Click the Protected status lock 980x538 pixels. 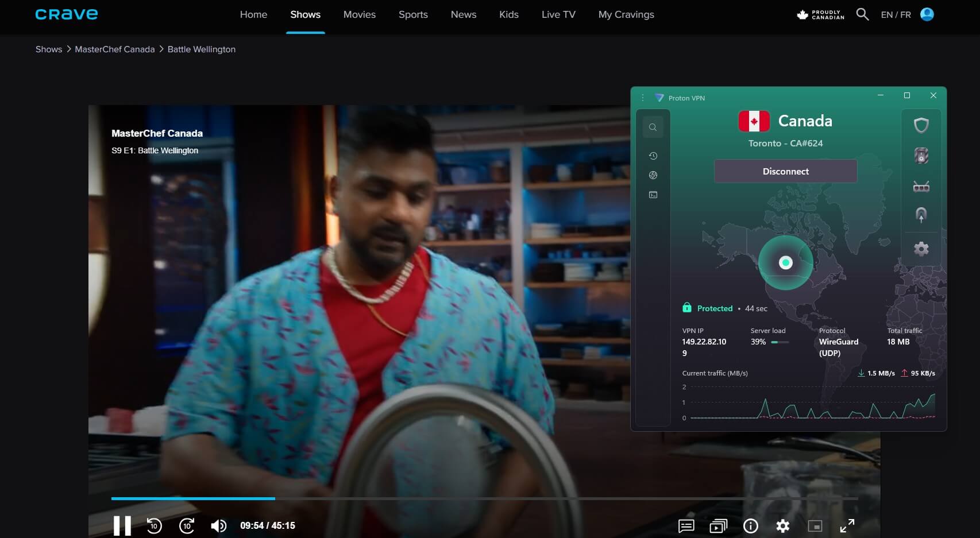pyautogui.click(x=687, y=308)
